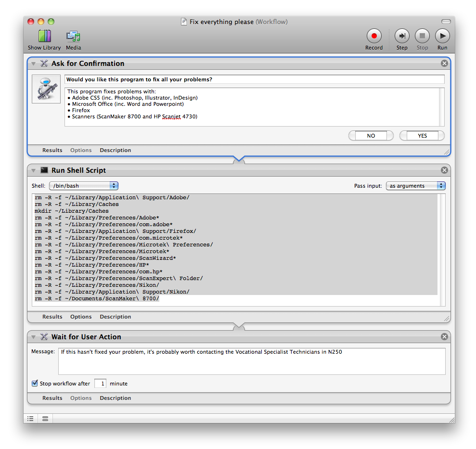Show Results of Wait for User Action
This screenshot has height=449, width=476.
(52, 398)
